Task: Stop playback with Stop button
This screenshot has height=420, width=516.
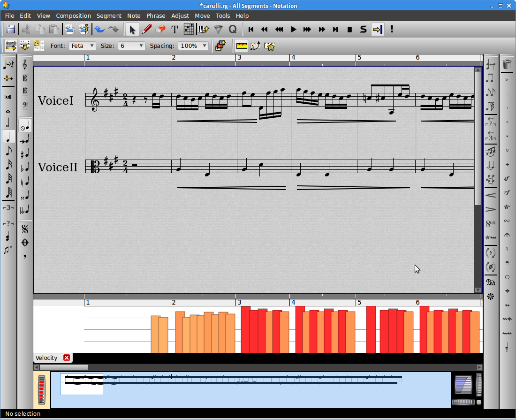Action: pos(349,29)
